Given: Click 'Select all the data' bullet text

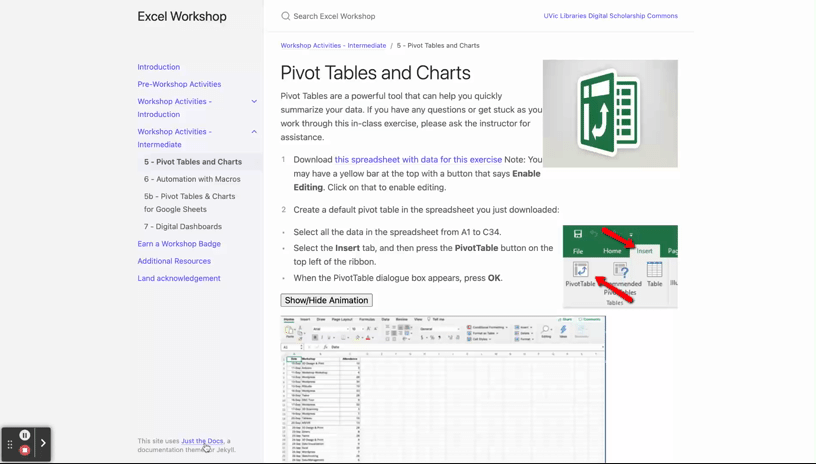Looking at the screenshot, I should (x=397, y=232).
